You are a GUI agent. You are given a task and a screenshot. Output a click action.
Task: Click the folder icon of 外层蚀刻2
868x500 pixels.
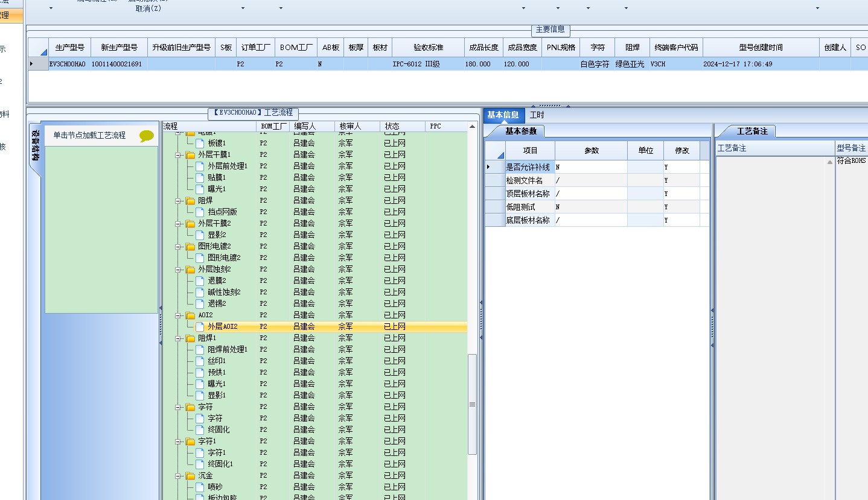point(190,270)
